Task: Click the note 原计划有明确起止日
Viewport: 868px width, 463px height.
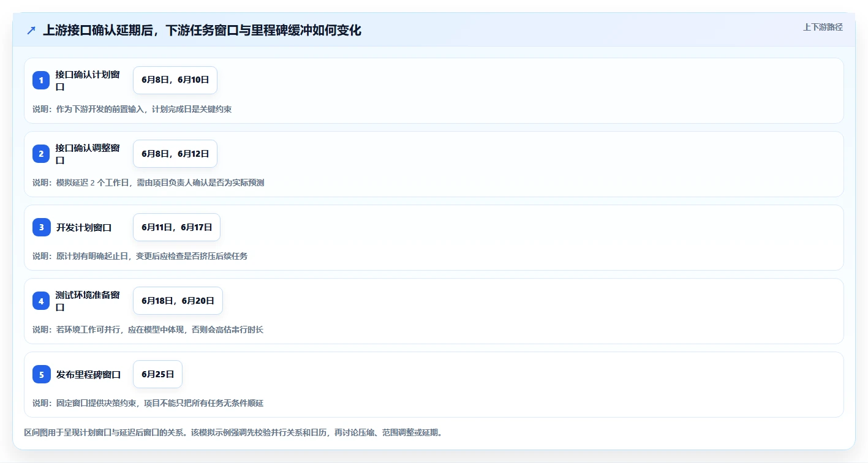Action: coord(140,256)
